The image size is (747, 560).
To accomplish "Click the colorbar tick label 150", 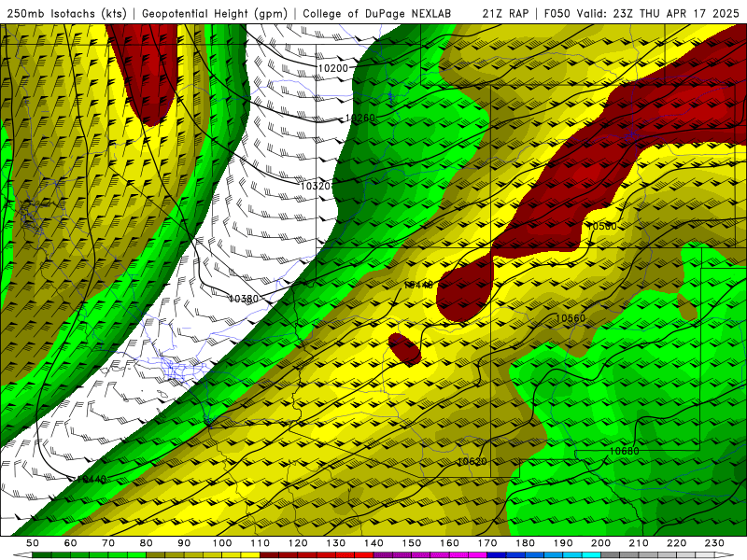I will [x=412, y=543].
